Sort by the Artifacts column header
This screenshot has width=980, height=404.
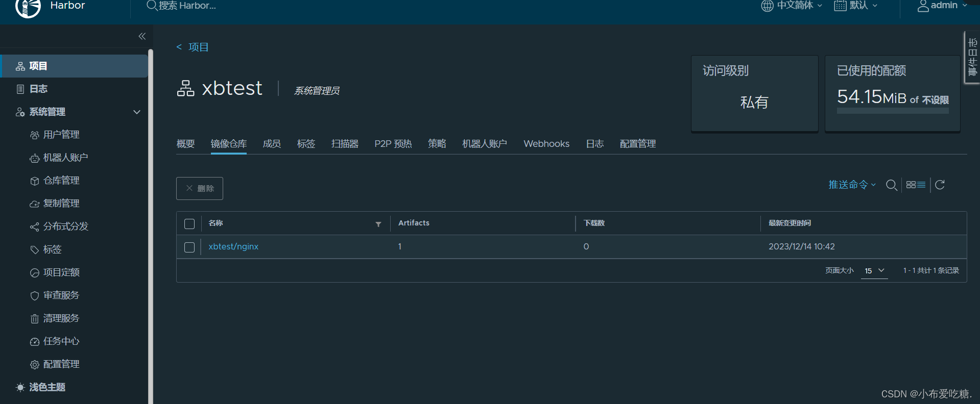coord(414,223)
